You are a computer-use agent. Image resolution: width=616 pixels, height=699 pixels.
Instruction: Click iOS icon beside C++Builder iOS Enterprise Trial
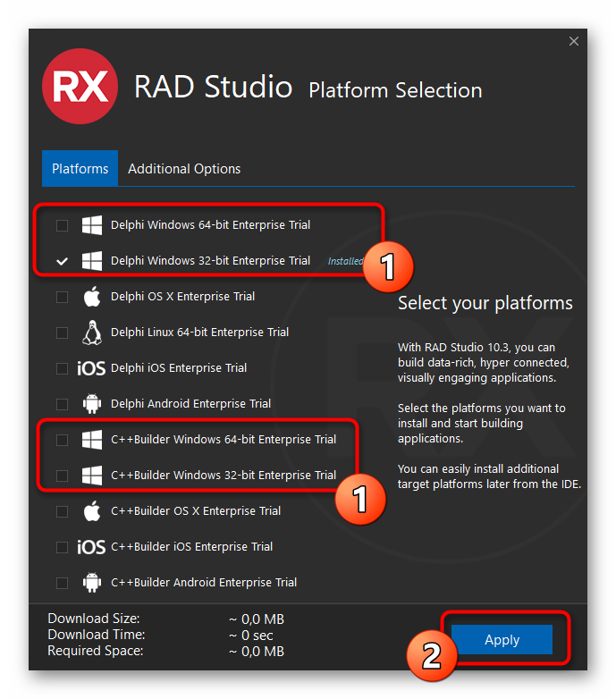(x=91, y=547)
